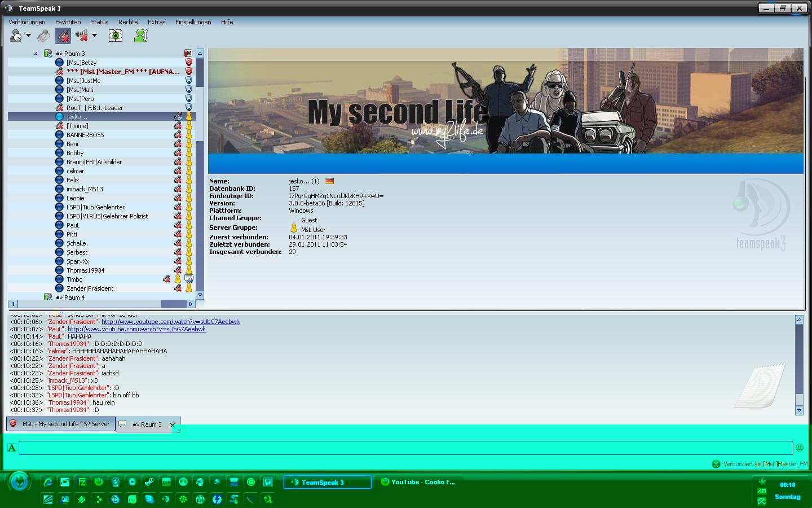This screenshot has height=508, width=812.
Task: Open PauL's YouTube link in chat
Action: point(136,329)
